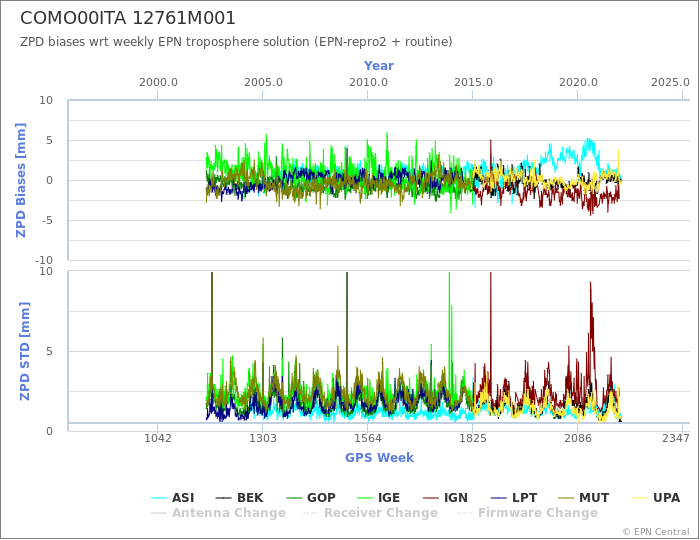Open the EPN Central credit link
This screenshot has width=700, height=540.
[x=656, y=532]
